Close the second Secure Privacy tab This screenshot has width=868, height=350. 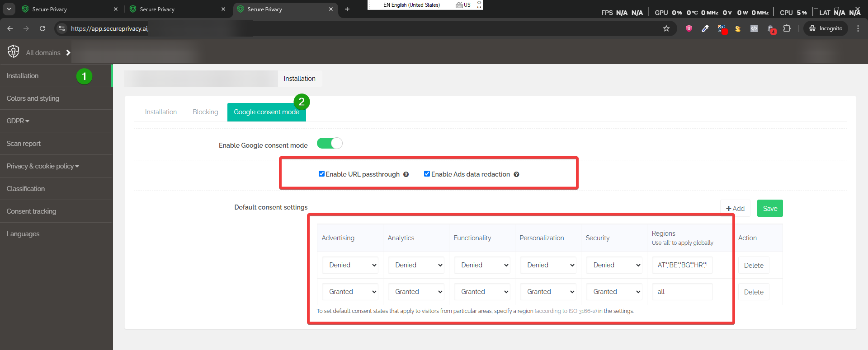point(223,9)
